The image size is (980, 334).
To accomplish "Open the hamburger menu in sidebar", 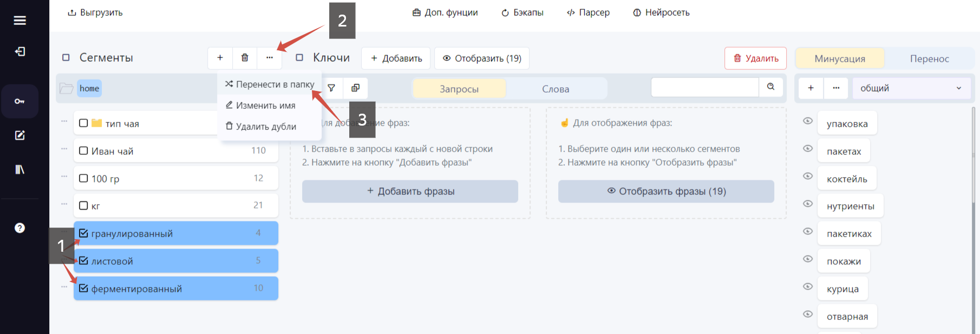I will [19, 21].
